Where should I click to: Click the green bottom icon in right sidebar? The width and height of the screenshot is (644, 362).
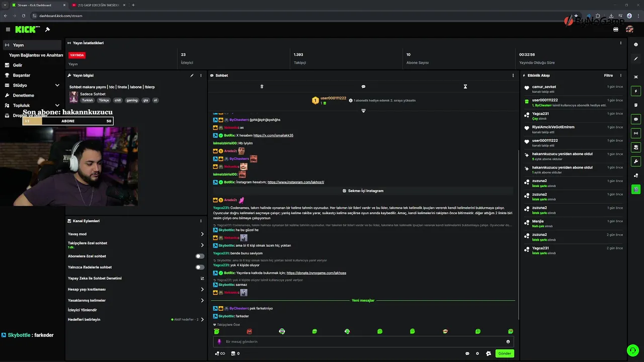coord(636,190)
